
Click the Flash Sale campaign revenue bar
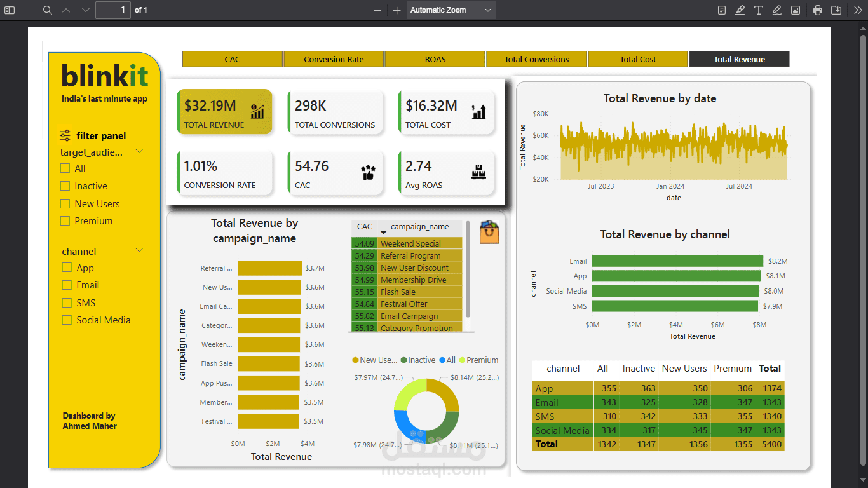[x=268, y=363]
